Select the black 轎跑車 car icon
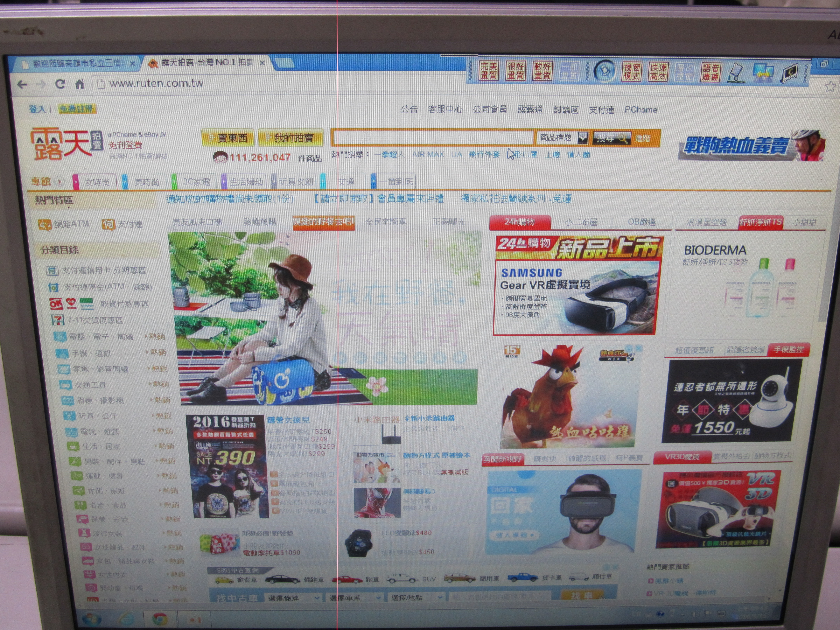840x630 pixels. pyautogui.click(x=283, y=579)
